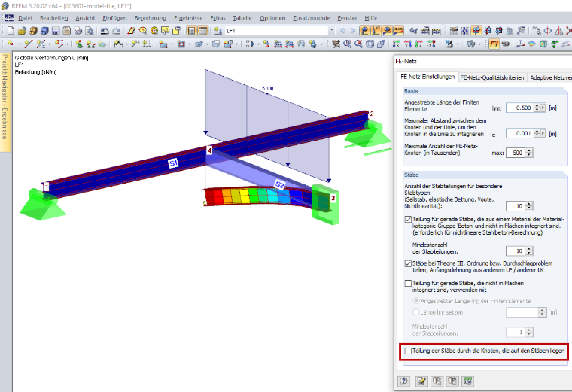Open the Optionen menu
Image resolution: width=572 pixels, height=392 pixels.
pos(272,18)
